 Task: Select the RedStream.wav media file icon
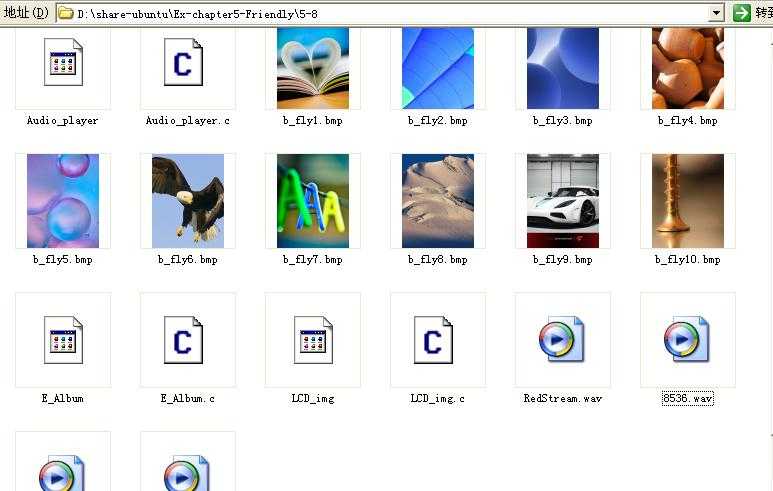(562, 340)
